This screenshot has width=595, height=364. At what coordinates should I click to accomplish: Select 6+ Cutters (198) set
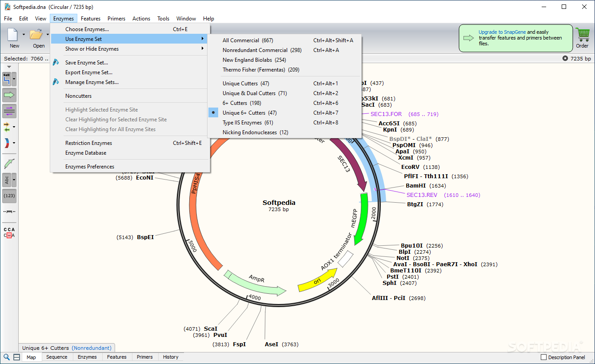pyautogui.click(x=285, y=103)
